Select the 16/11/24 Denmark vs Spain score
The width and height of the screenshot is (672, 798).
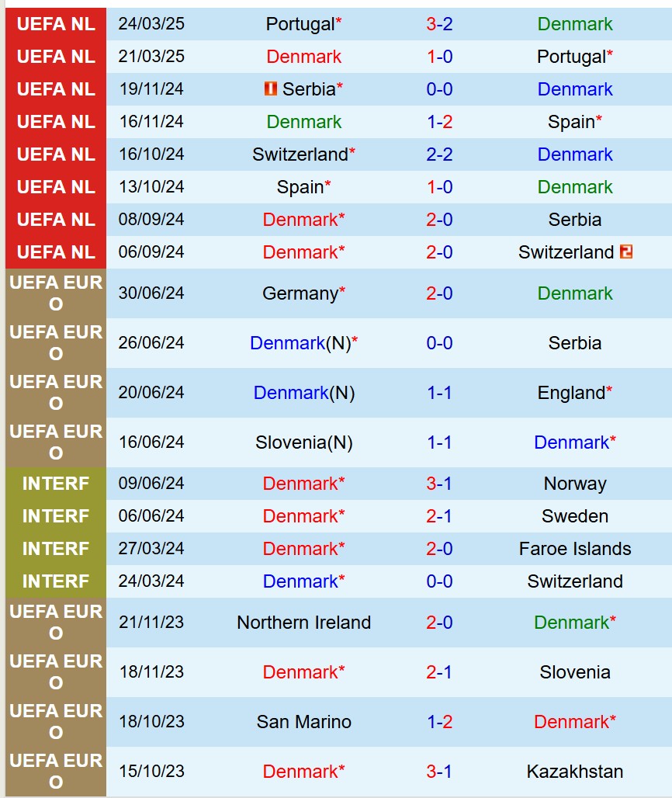pyautogui.click(x=439, y=122)
